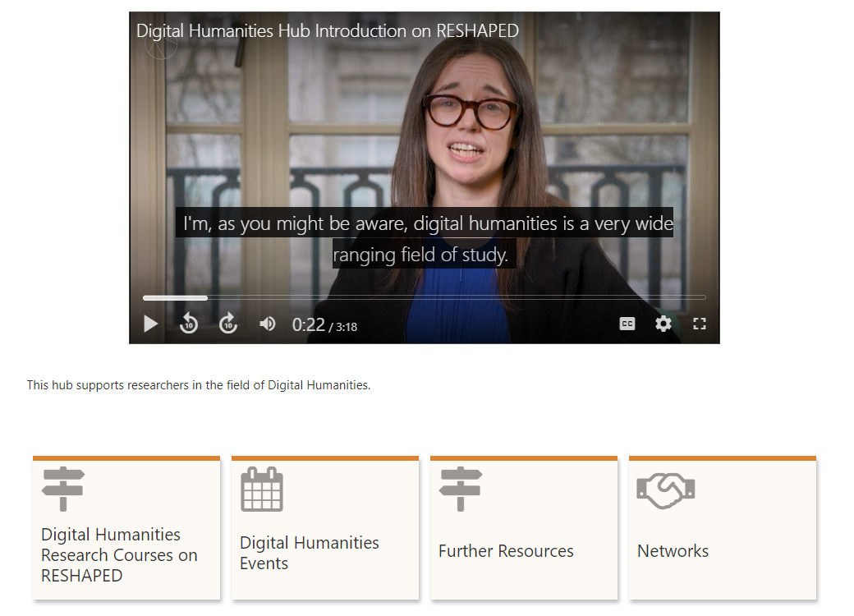Open video settings gear
854x616 pixels.
click(x=663, y=324)
